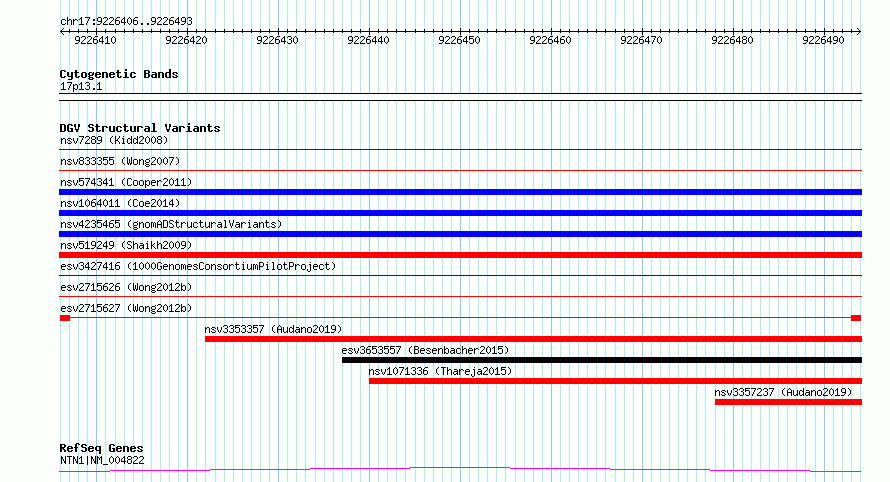Click ruler position 9226490
Screen dimensions: 890x482
pos(823,40)
